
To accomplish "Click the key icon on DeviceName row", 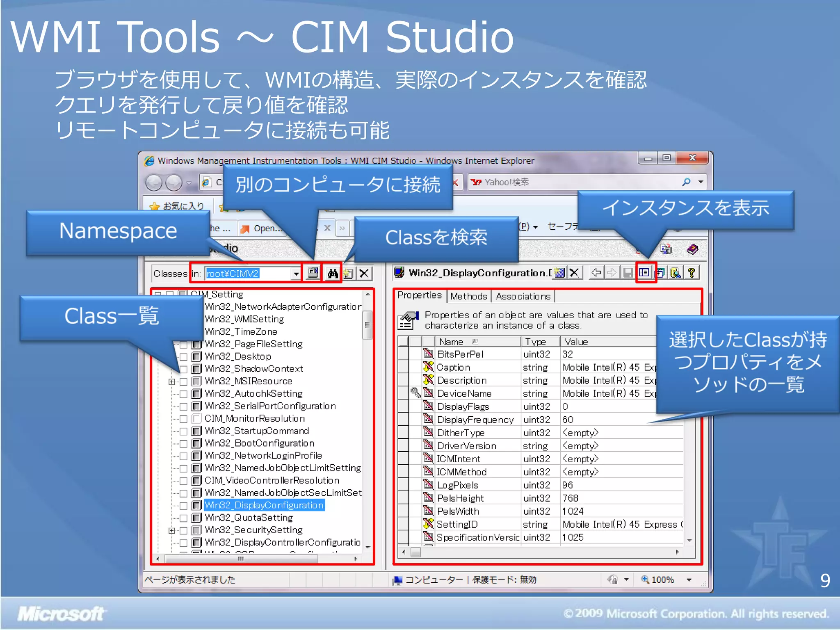I will [x=415, y=393].
